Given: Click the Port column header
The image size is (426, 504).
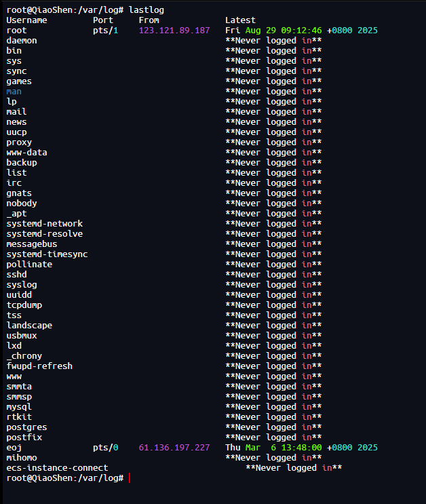Looking at the screenshot, I should coord(103,20).
